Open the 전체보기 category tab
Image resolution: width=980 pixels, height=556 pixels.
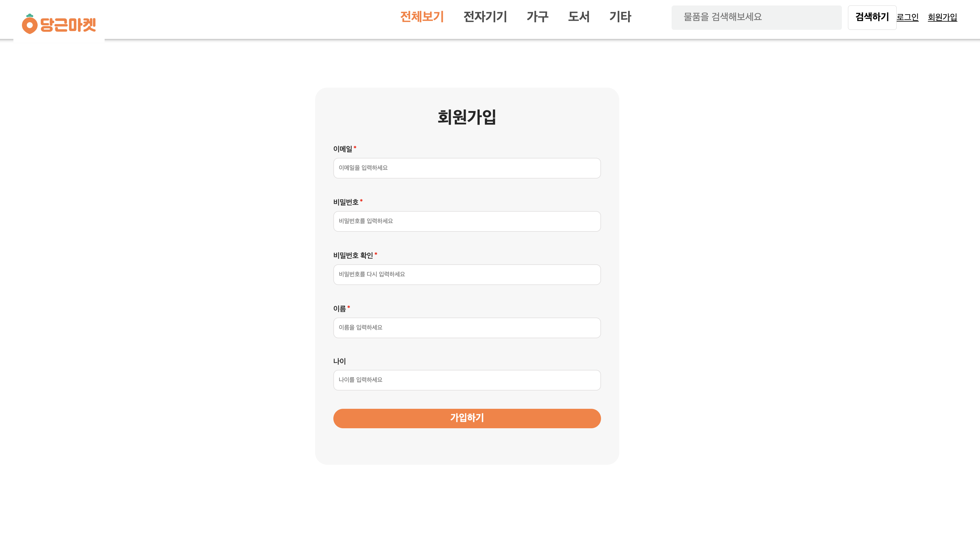422,17
